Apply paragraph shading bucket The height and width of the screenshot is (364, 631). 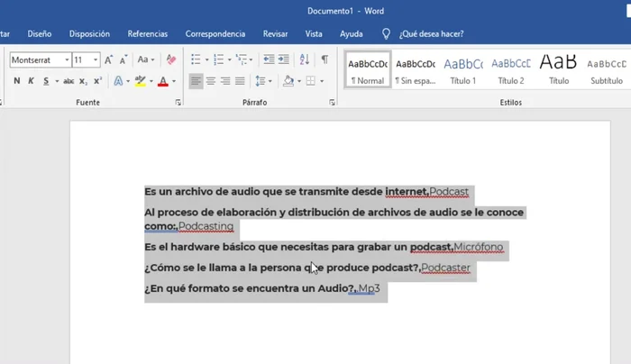[x=288, y=81]
